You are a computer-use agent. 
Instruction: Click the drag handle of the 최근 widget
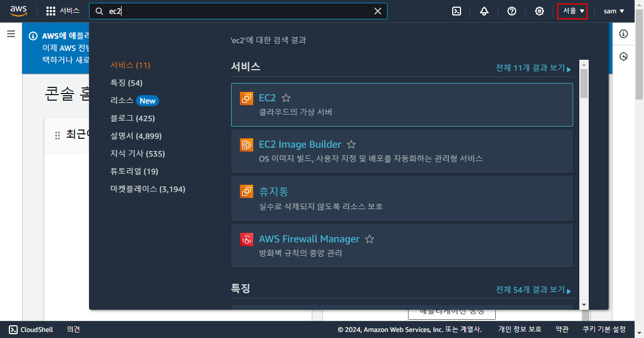pyautogui.click(x=57, y=136)
